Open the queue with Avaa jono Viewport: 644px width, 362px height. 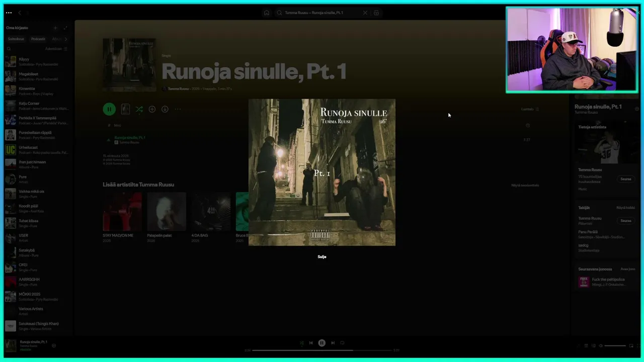pos(628,269)
